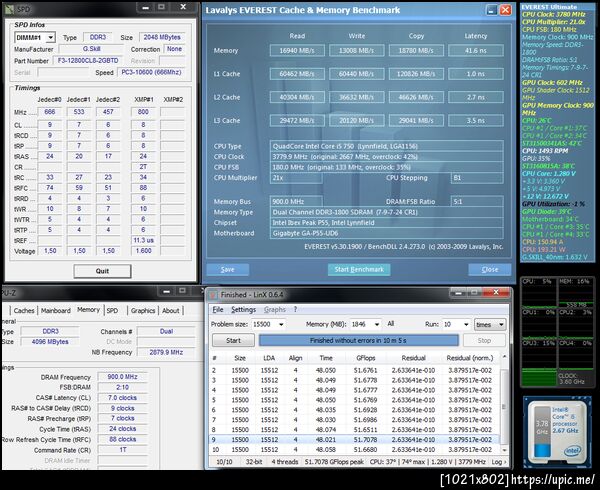The height and width of the screenshot is (490, 600).
Task: Click the Command Rate (CR) value 1T
Action: (x=122, y=450)
